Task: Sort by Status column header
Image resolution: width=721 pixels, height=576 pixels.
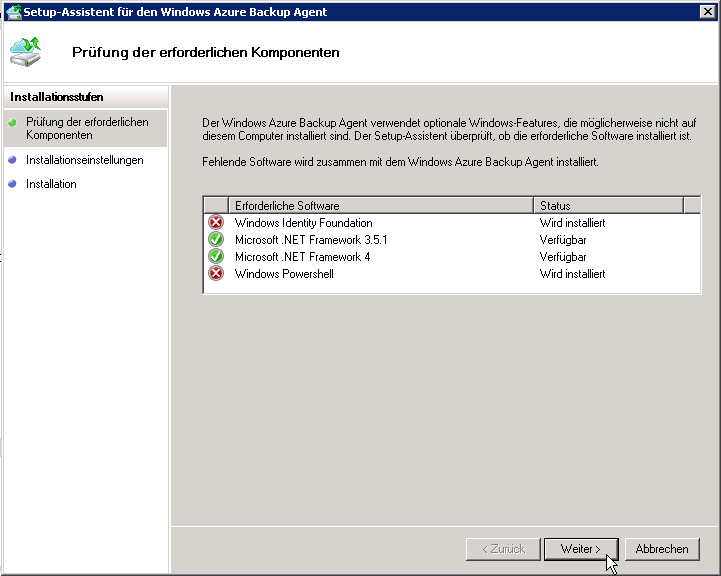Action: (x=608, y=205)
